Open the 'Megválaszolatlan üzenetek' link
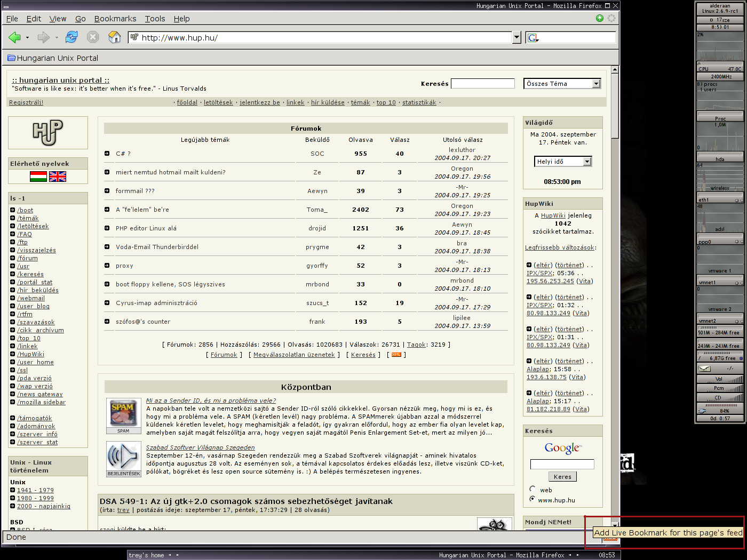This screenshot has width=747, height=560. point(294,355)
